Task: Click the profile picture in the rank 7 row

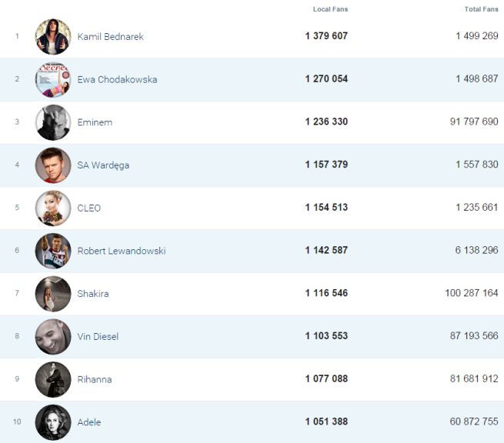Action: pyautogui.click(x=52, y=294)
